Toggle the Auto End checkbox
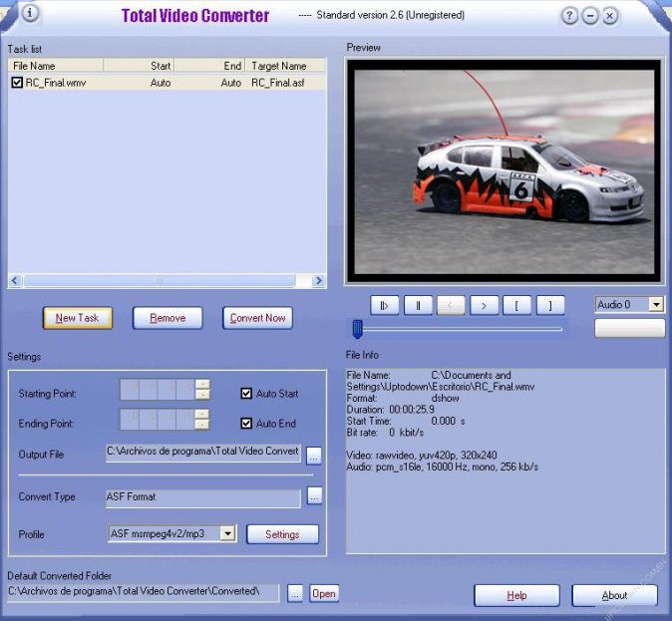The height and width of the screenshot is (621, 672). click(x=246, y=424)
